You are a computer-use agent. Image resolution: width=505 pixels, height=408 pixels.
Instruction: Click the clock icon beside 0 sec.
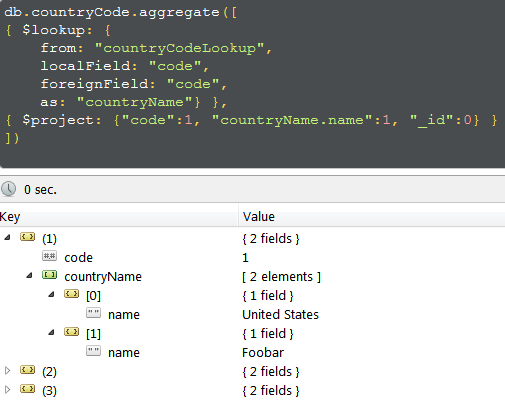pyautogui.click(x=8, y=189)
